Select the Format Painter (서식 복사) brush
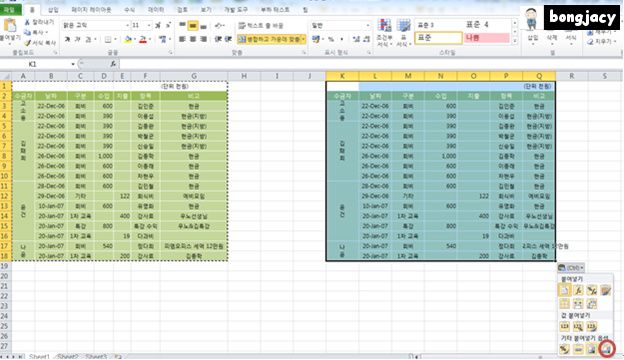This screenshot has height=360, width=624. (39, 43)
